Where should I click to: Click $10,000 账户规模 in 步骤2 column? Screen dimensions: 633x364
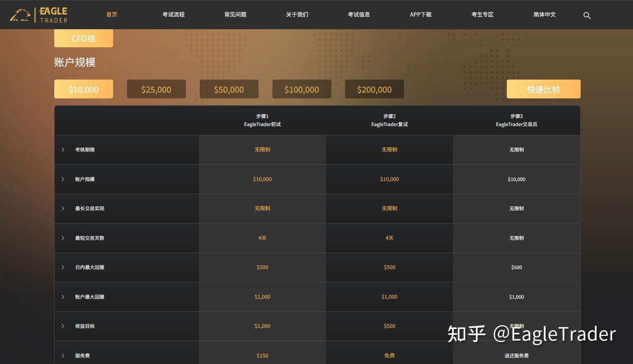[x=389, y=179]
